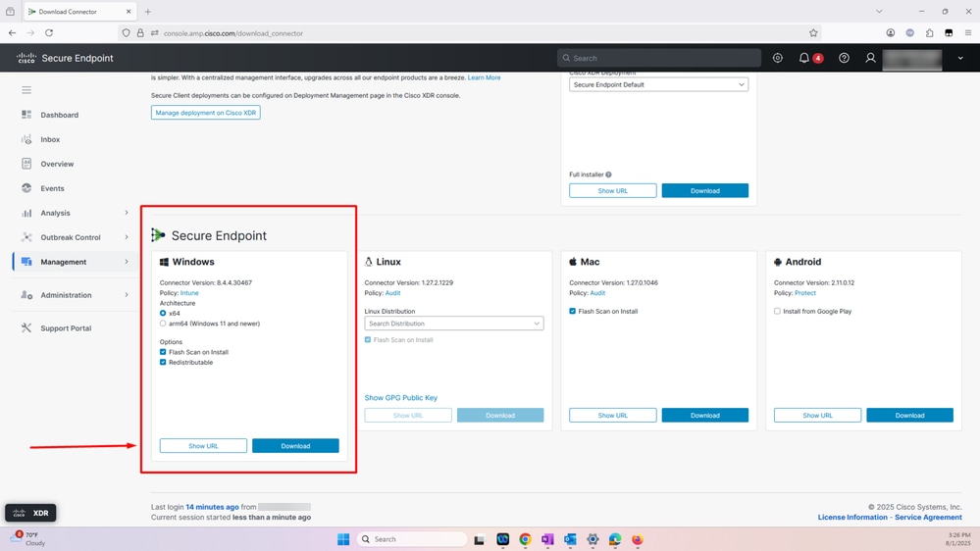980x551 pixels.
Task: Open browser extensions puzzle icon
Action: pyautogui.click(x=929, y=33)
